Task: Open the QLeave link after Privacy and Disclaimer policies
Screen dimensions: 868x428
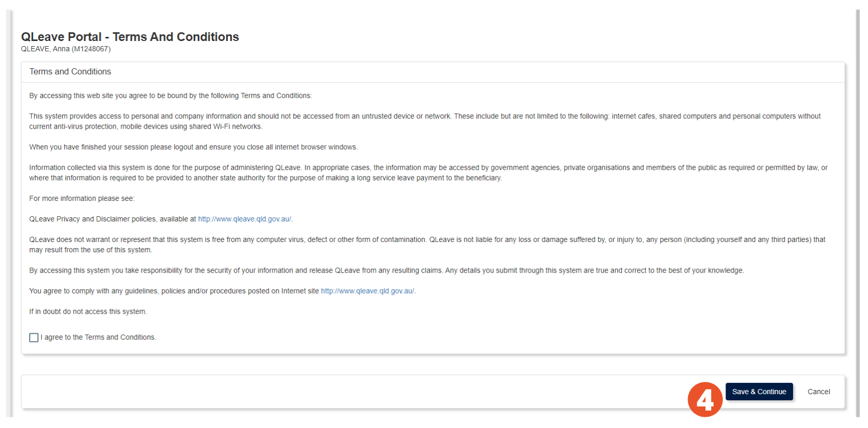Action: tap(245, 219)
